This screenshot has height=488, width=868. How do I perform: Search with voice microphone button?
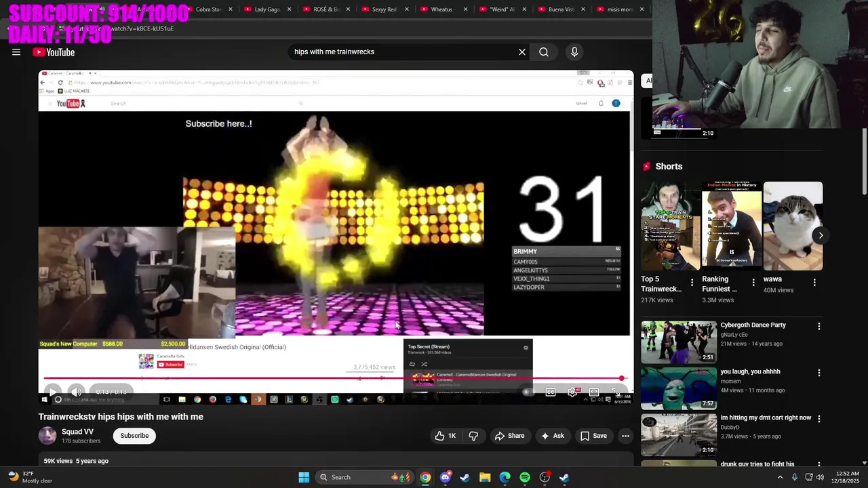(x=574, y=52)
